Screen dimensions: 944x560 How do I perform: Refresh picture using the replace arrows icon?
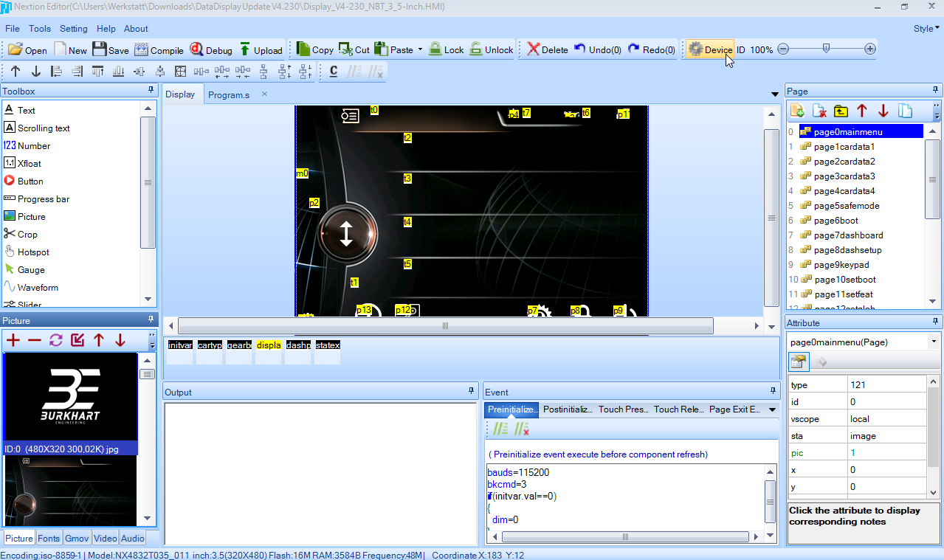point(56,340)
